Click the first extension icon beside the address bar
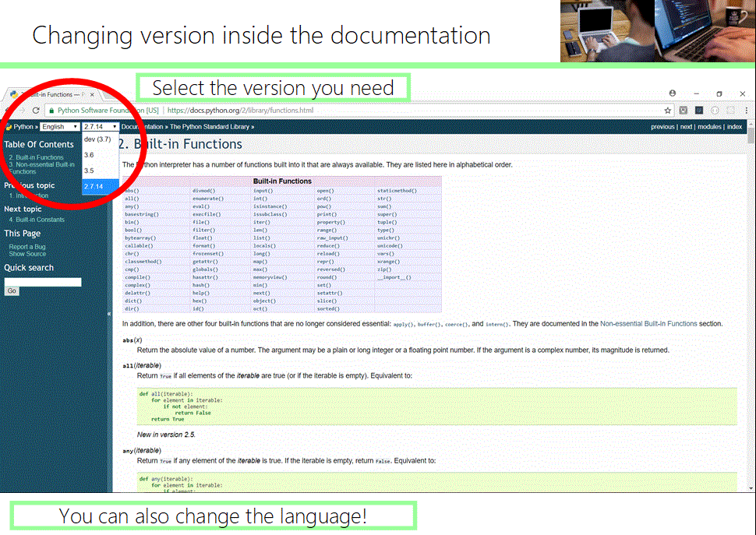This screenshot has width=756, height=535. click(x=683, y=111)
